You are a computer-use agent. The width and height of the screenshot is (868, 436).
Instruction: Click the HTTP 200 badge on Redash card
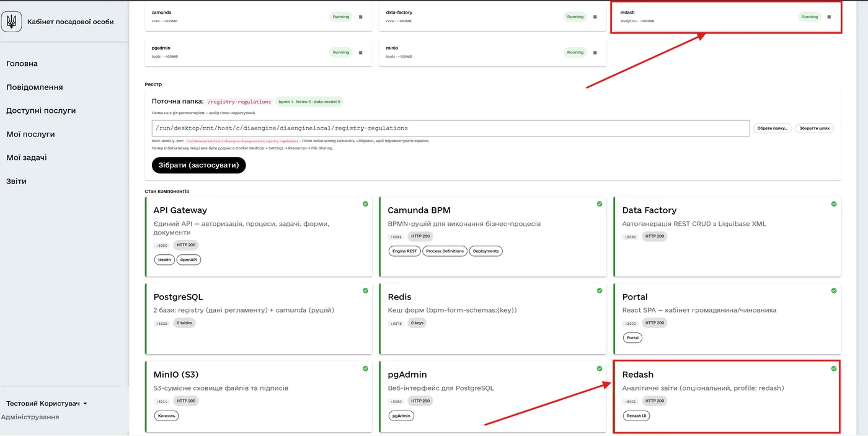click(654, 401)
